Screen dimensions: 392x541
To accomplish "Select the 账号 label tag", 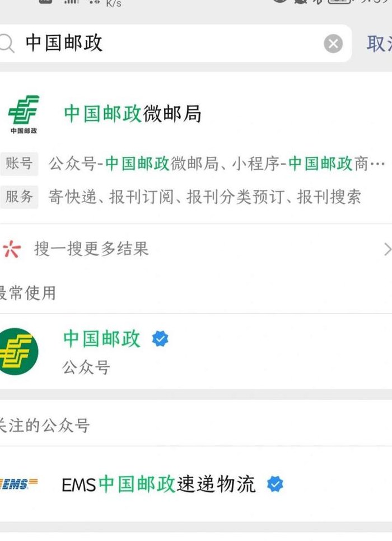I will tap(19, 164).
